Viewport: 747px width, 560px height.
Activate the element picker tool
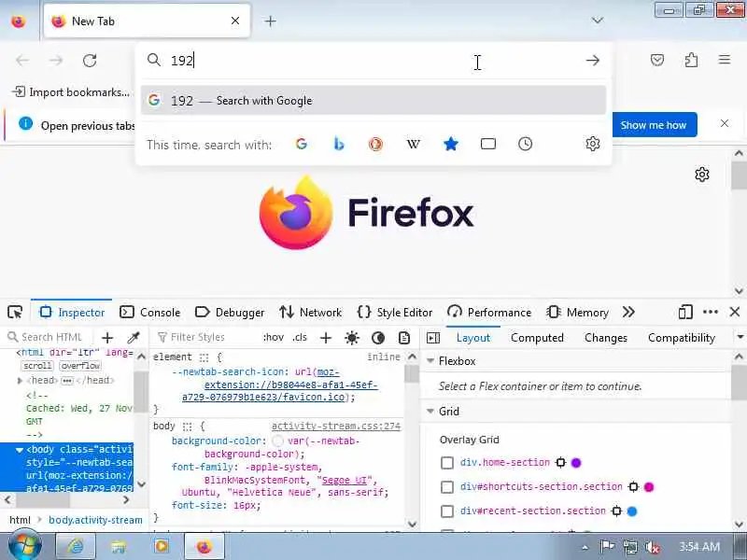coord(15,313)
